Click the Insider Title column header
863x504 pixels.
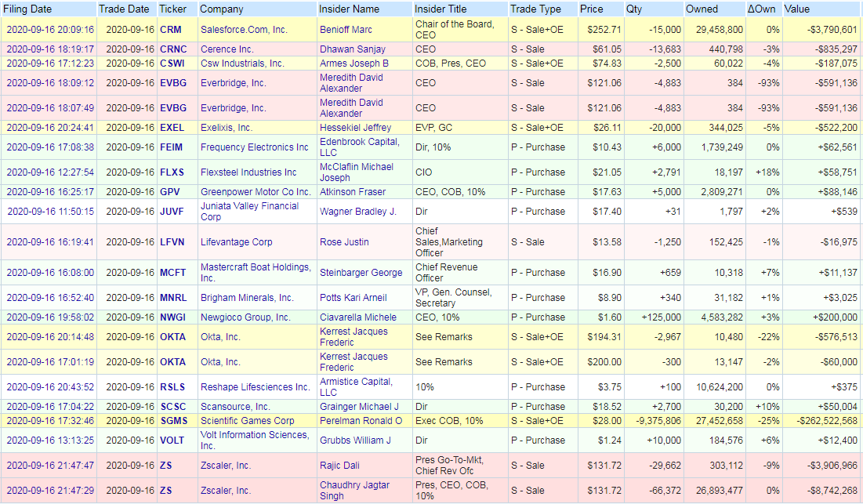tap(441, 9)
